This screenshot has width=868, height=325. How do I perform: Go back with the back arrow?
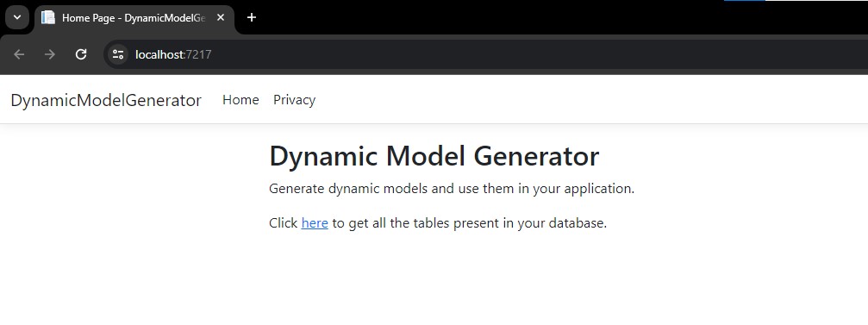(x=19, y=54)
